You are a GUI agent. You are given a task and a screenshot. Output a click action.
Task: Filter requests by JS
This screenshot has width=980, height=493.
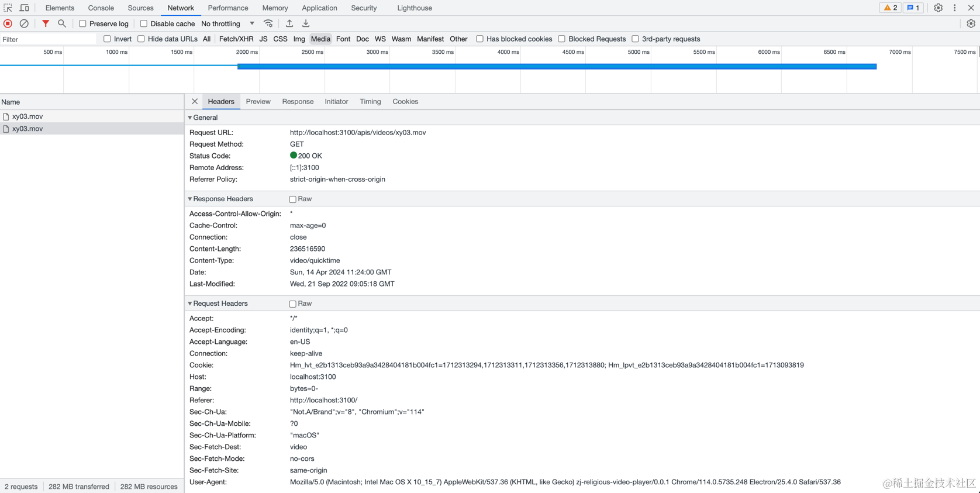coord(263,39)
